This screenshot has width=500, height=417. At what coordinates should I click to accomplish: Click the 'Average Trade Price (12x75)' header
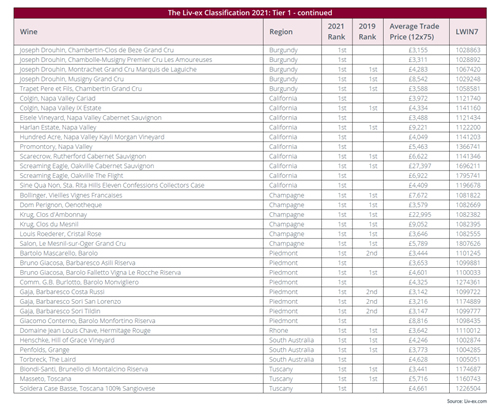coord(416,32)
